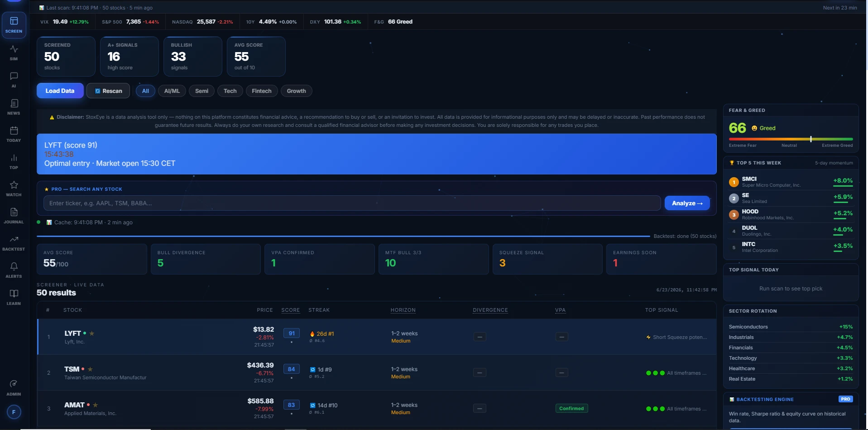The image size is (868, 430).
Task: Click the Greed emoji face icon
Action: [x=754, y=128]
